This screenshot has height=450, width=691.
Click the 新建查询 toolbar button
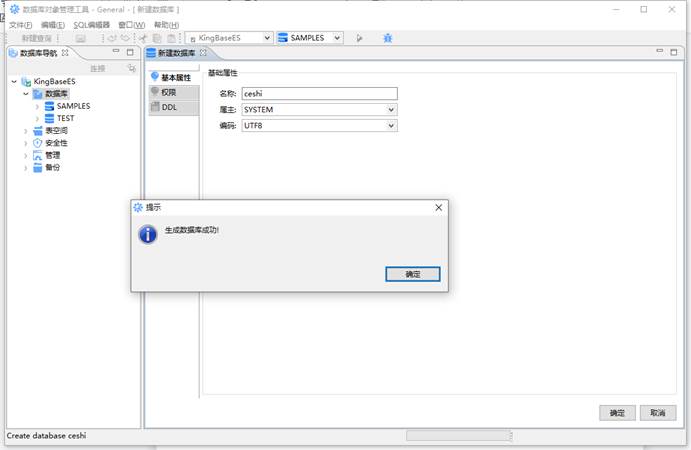coord(37,38)
